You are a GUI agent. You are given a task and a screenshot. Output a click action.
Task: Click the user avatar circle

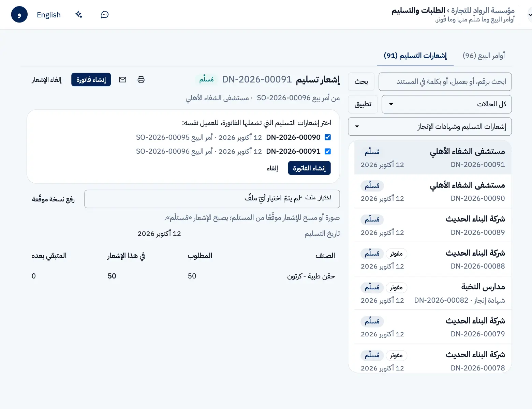[x=19, y=14]
